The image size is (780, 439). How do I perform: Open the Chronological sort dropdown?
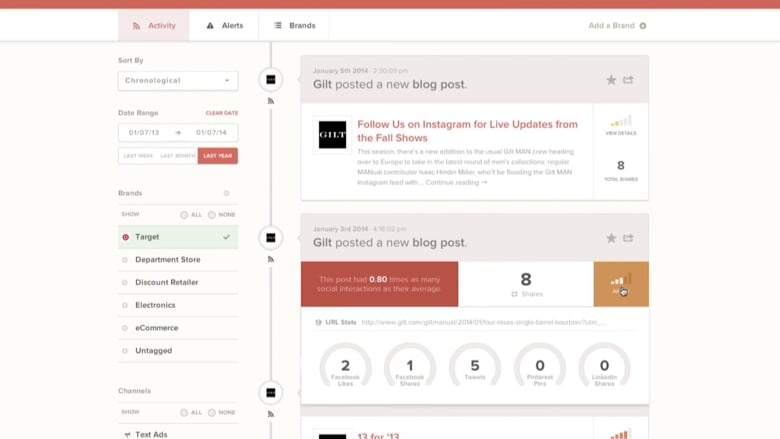pos(178,80)
